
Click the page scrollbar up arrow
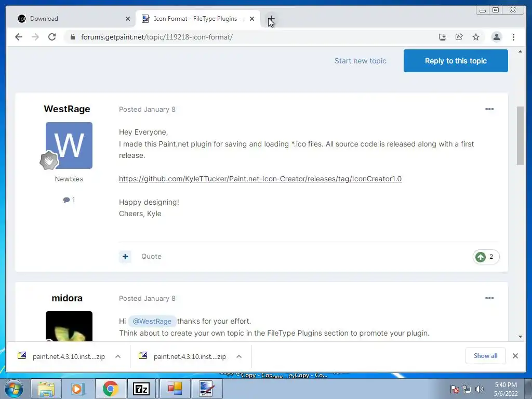(x=520, y=51)
